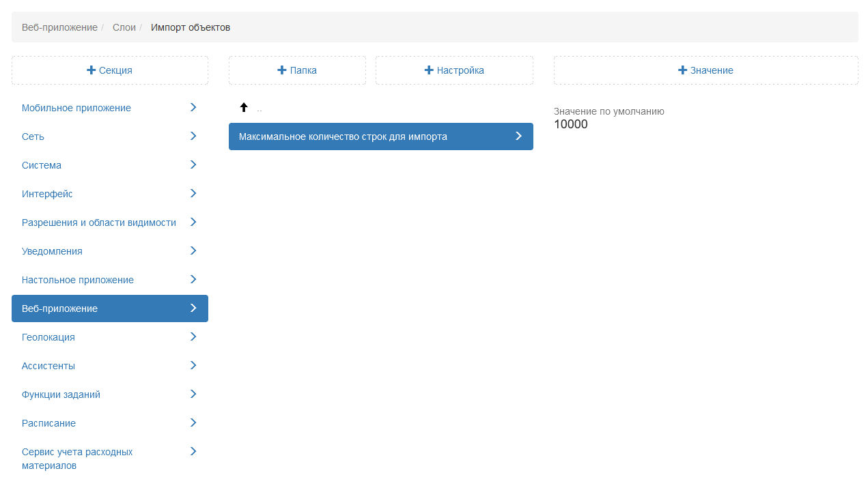Click chevron next to Мобильное приложение

(193, 108)
